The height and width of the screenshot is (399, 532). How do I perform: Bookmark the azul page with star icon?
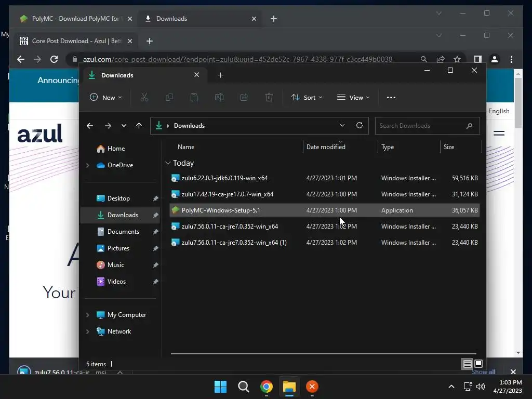457,59
